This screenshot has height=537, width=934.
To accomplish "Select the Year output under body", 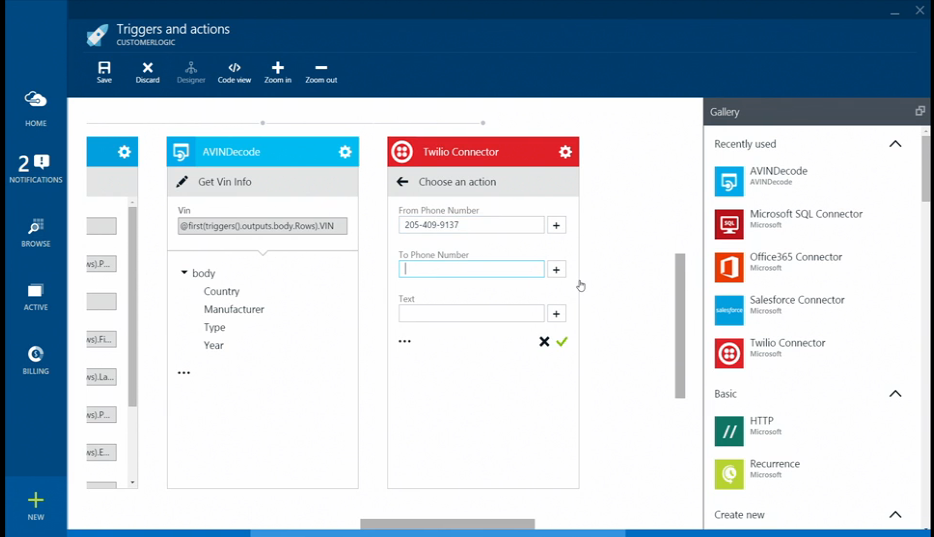I will [x=214, y=346].
